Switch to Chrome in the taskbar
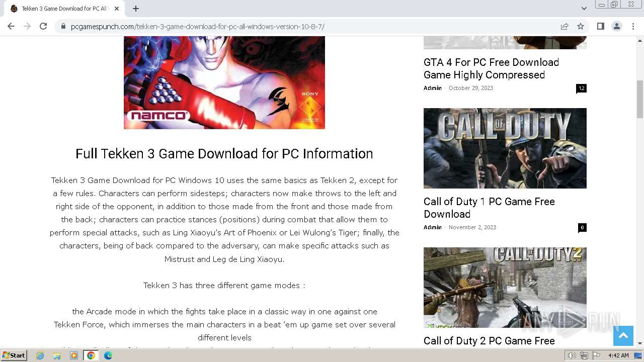644x362 pixels. tap(91, 355)
